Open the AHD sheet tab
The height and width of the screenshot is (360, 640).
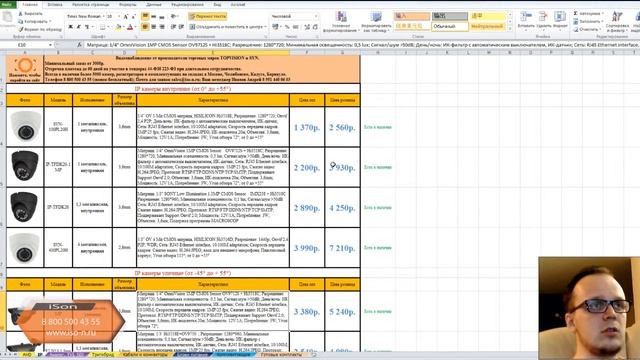click(x=27, y=355)
